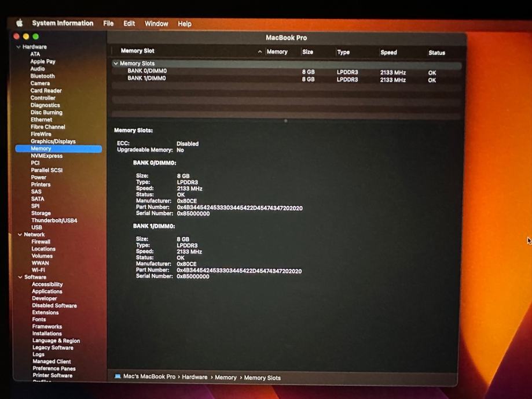Select ATA in the sidebar
Screen dimensions: 532x399
[35, 54]
